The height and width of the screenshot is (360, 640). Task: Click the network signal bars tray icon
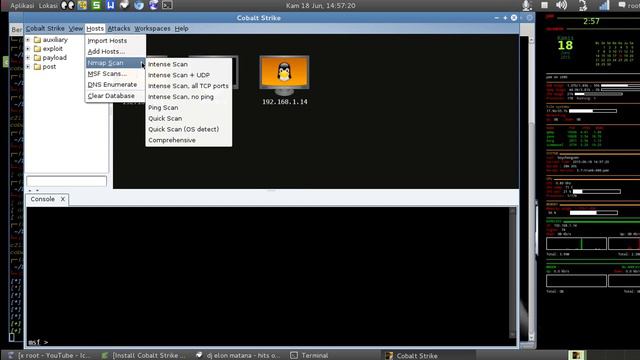pos(604,5)
